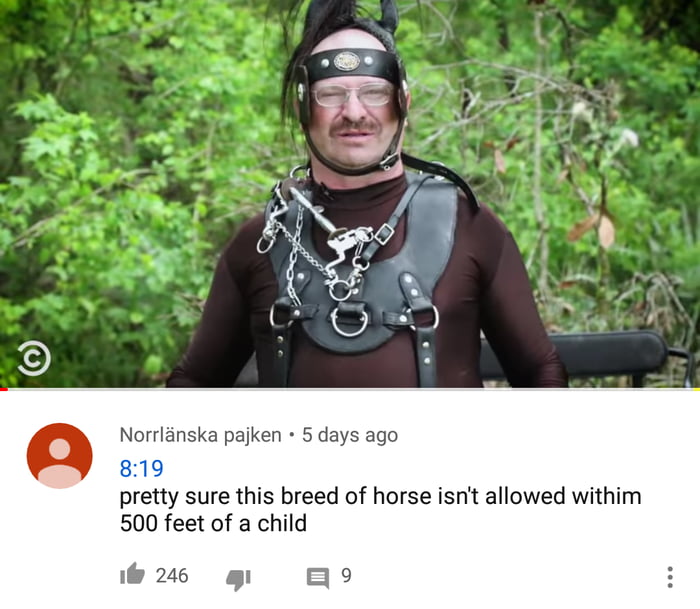Click the 246 likes count

pos(172,575)
